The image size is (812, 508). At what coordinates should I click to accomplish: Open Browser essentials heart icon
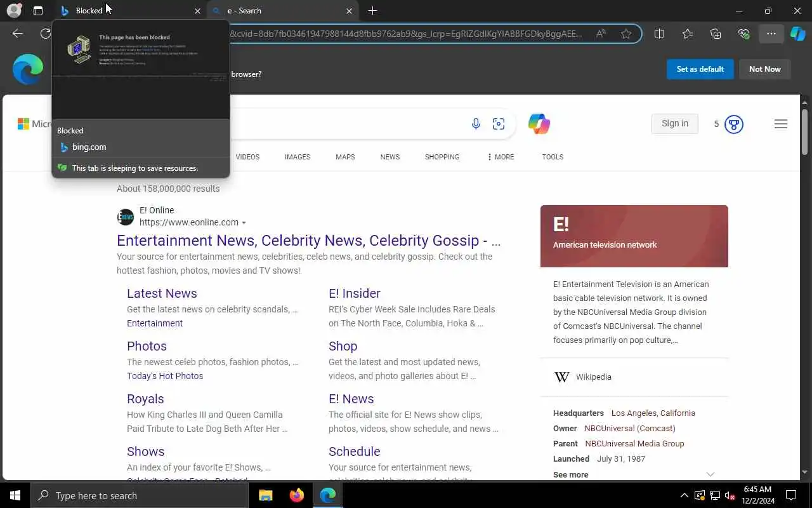tap(743, 34)
